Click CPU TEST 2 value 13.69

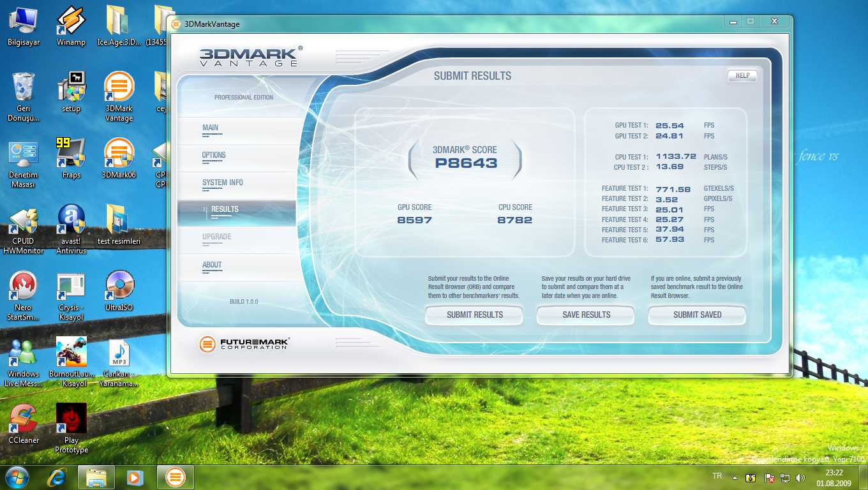pyautogui.click(x=670, y=167)
